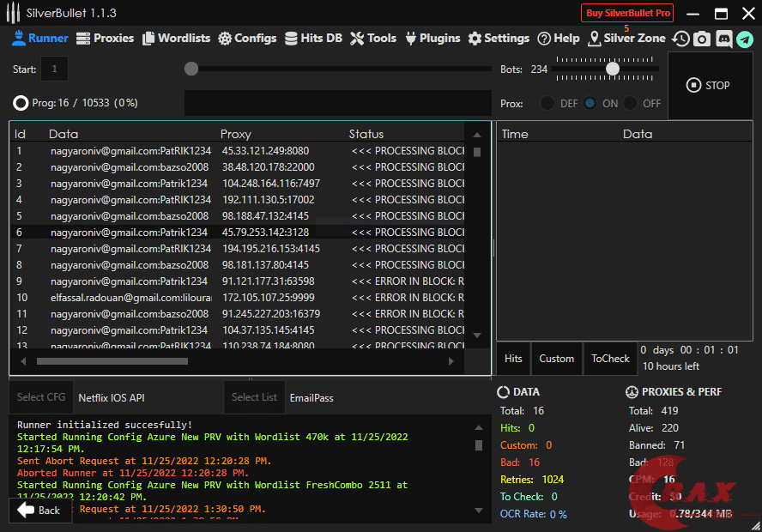The width and height of the screenshot is (762, 532).
Task: Click the Select List button
Action: point(254,397)
